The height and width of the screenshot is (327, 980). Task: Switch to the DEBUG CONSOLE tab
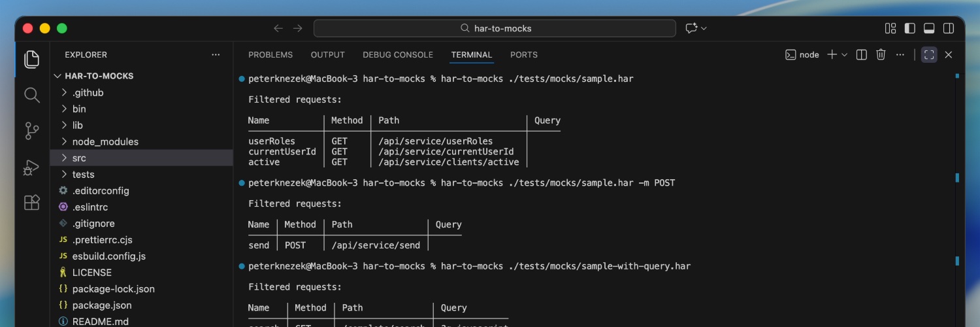click(397, 55)
